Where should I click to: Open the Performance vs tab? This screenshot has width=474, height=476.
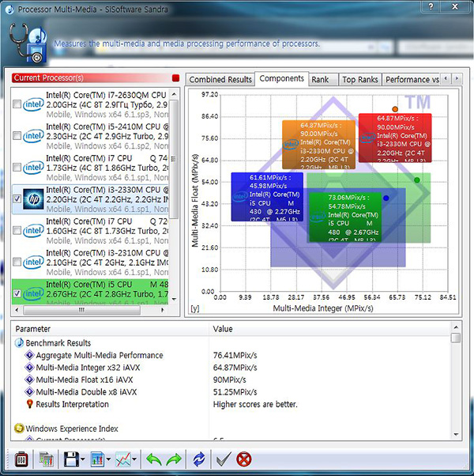click(411, 80)
